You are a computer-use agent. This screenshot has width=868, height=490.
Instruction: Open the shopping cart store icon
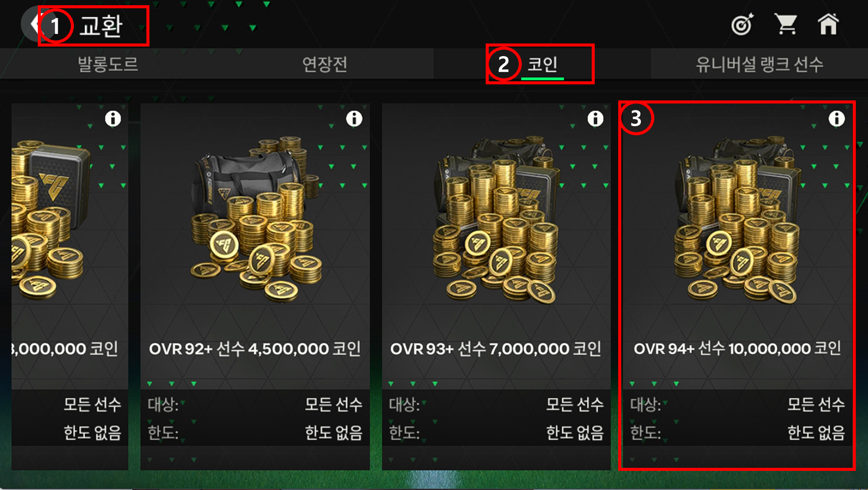pyautogui.click(x=786, y=24)
